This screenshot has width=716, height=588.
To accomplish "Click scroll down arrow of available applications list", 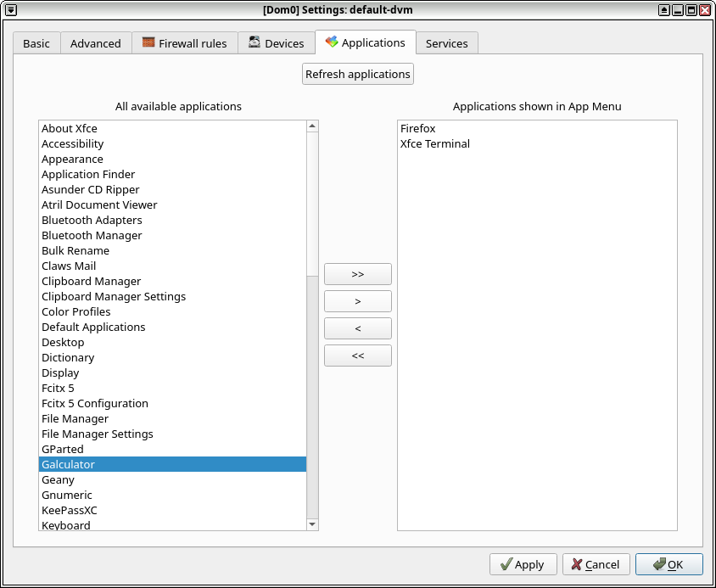I will point(312,524).
